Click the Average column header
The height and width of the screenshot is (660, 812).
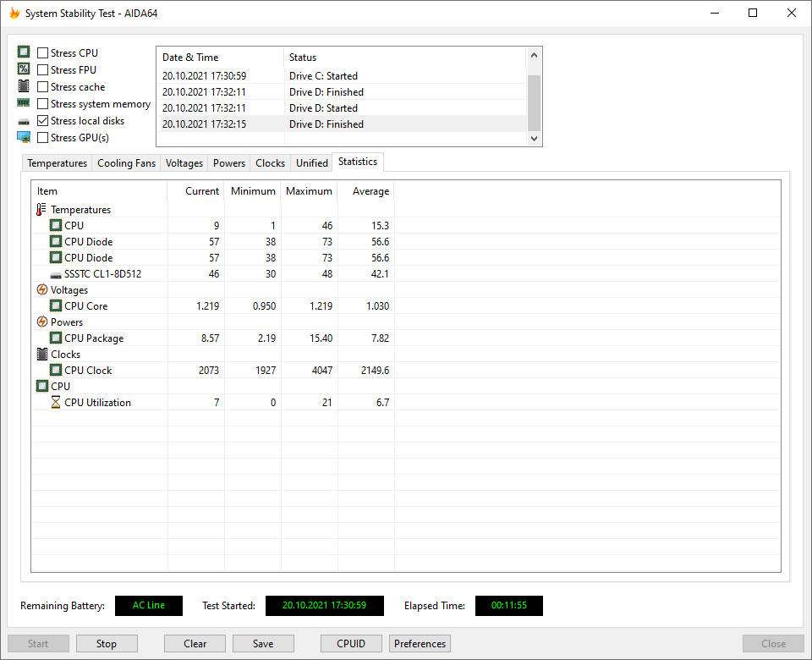pyautogui.click(x=366, y=191)
